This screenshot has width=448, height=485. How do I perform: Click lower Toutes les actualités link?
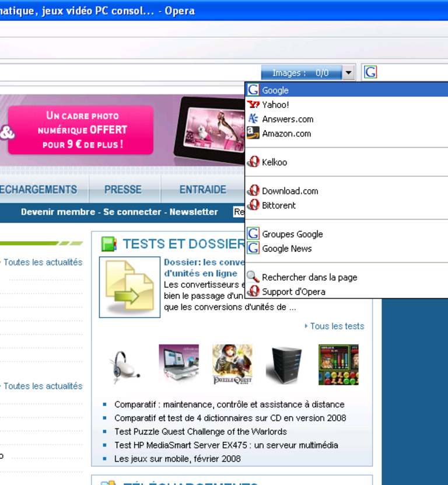43,386
